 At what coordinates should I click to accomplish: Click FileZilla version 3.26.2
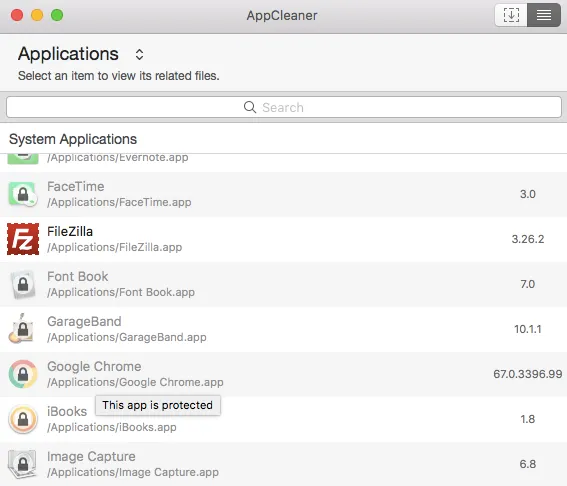528,239
